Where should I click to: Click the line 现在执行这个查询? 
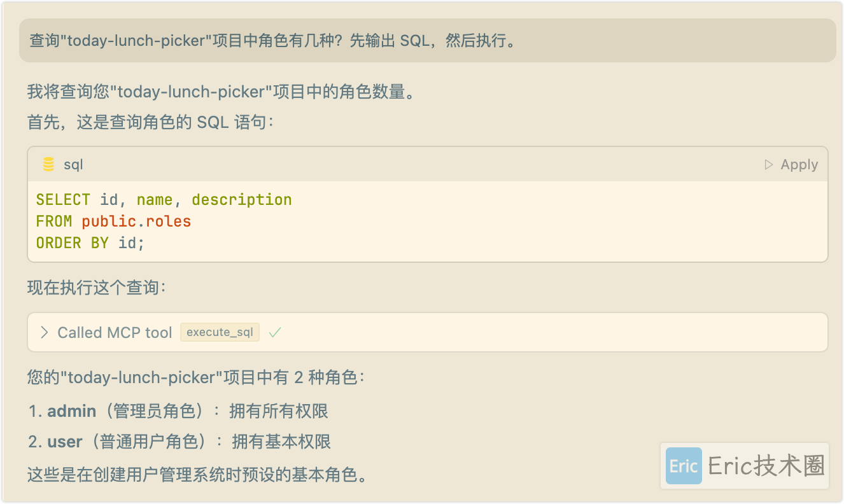pos(97,288)
